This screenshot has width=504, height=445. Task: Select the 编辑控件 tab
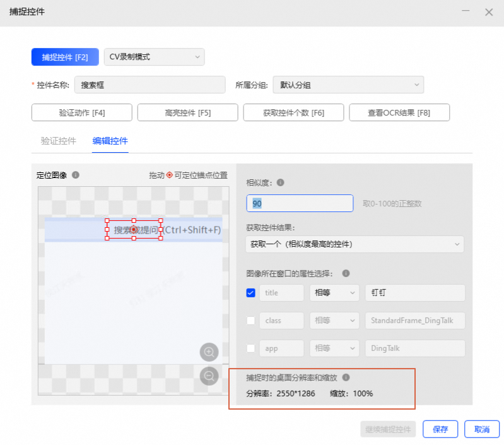(x=110, y=141)
